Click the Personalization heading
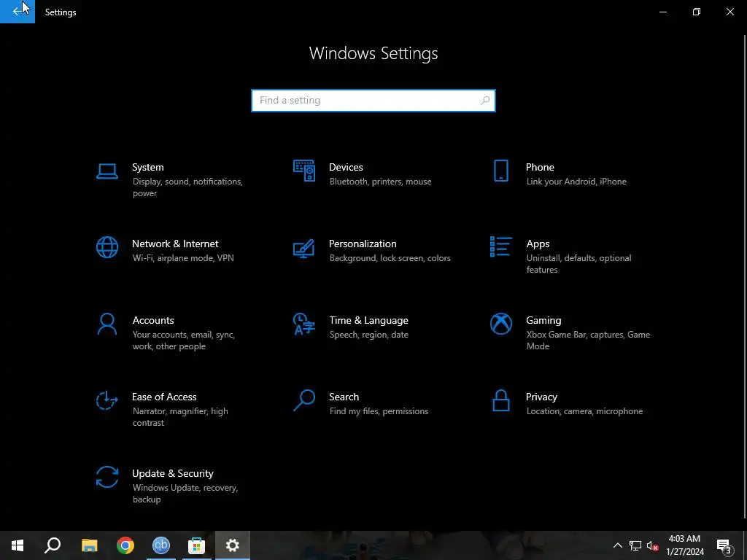This screenshot has width=747, height=560. pyautogui.click(x=363, y=244)
